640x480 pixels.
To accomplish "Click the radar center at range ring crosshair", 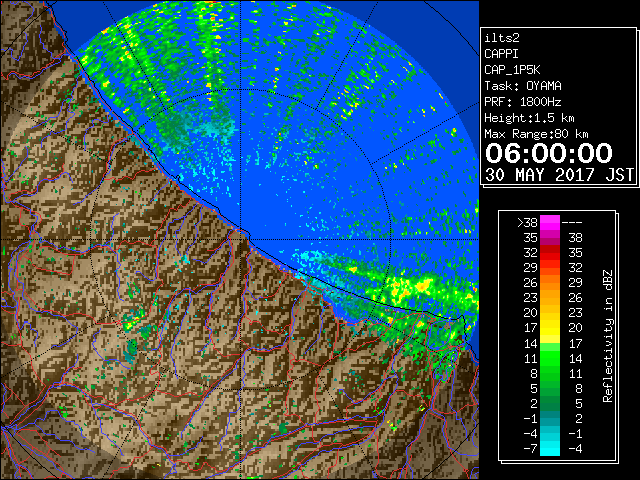I will pyautogui.click(x=241, y=240).
